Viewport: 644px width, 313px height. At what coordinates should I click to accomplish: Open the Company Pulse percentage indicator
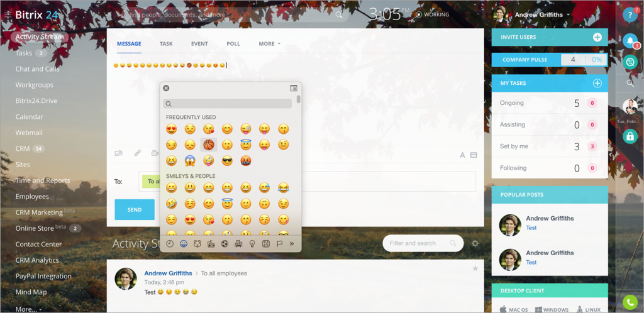(x=596, y=60)
